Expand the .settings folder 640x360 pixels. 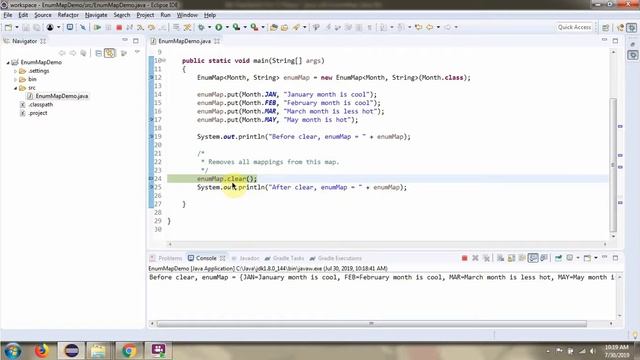(16, 71)
